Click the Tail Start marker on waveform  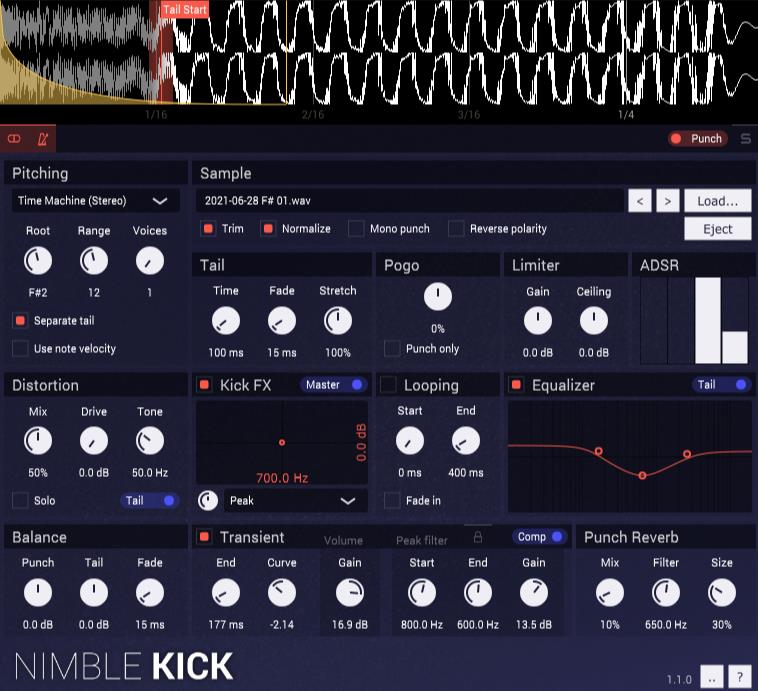tap(185, 9)
